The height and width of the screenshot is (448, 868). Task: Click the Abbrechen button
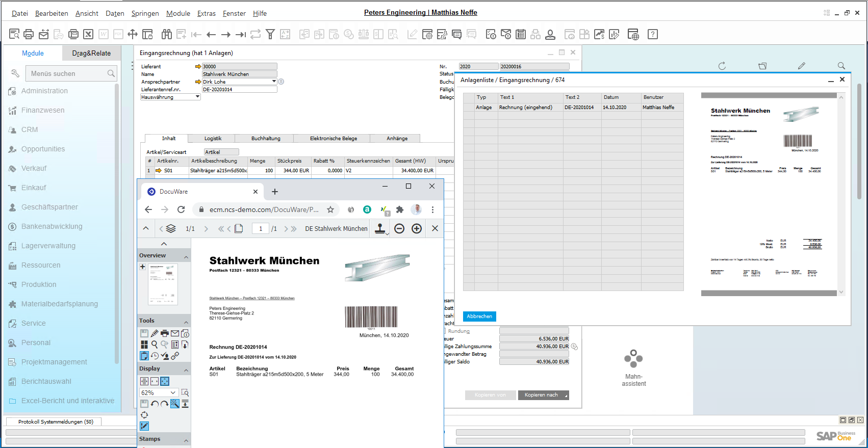479,316
